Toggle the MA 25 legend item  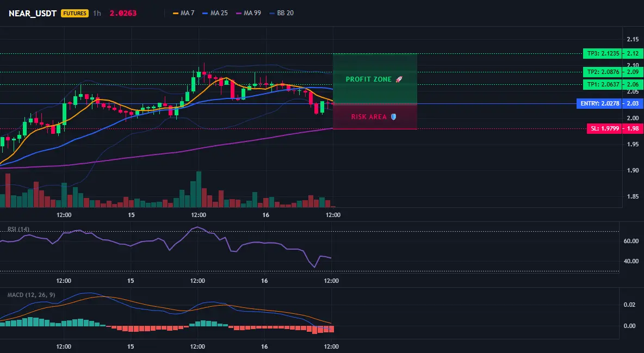[215, 13]
